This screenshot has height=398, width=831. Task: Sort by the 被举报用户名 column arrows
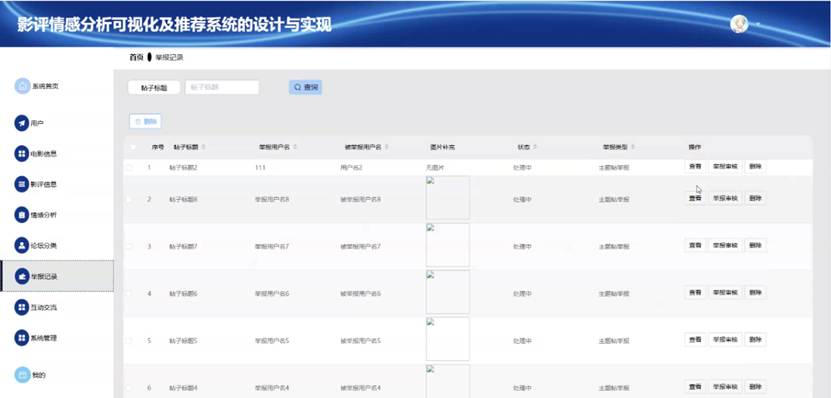coord(386,147)
